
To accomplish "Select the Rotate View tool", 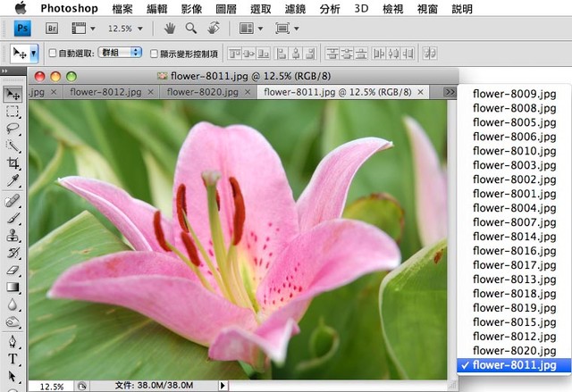I will pos(214,28).
